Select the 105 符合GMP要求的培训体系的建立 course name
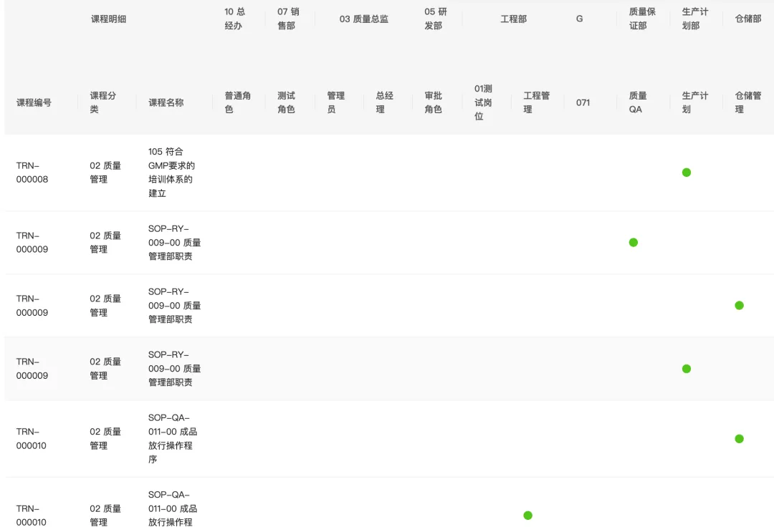This screenshot has height=532, width=774. 171,172
